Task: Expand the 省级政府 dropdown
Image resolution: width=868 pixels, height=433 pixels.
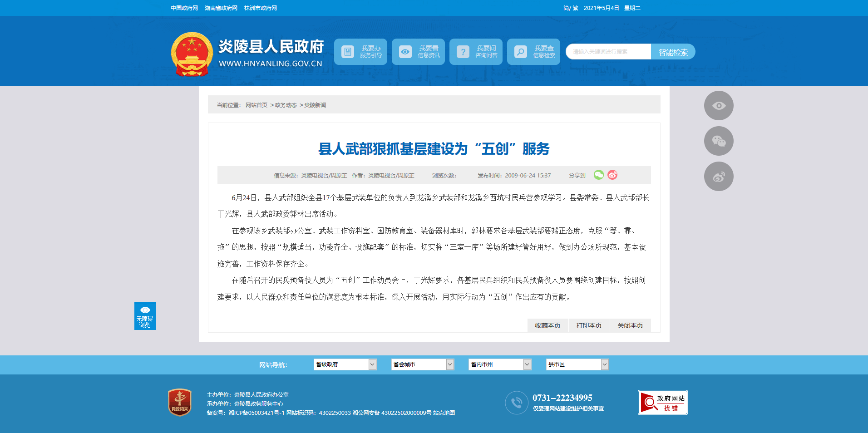Action: pyautogui.click(x=345, y=364)
